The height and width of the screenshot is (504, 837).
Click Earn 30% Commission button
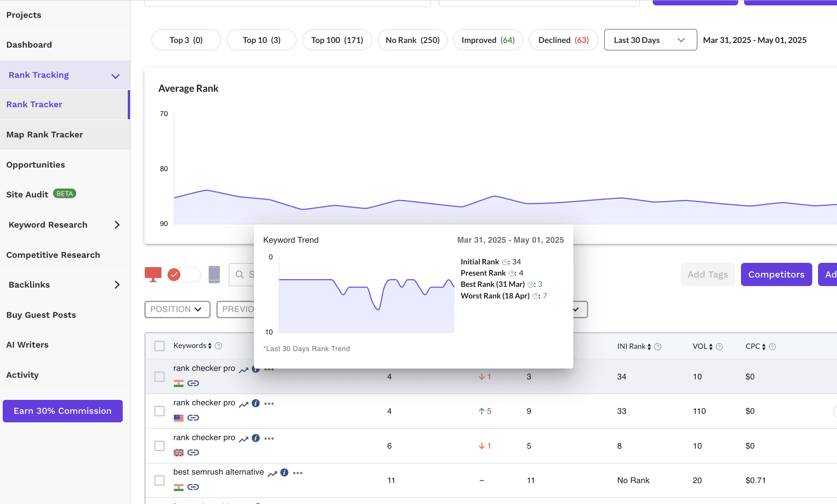click(63, 411)
